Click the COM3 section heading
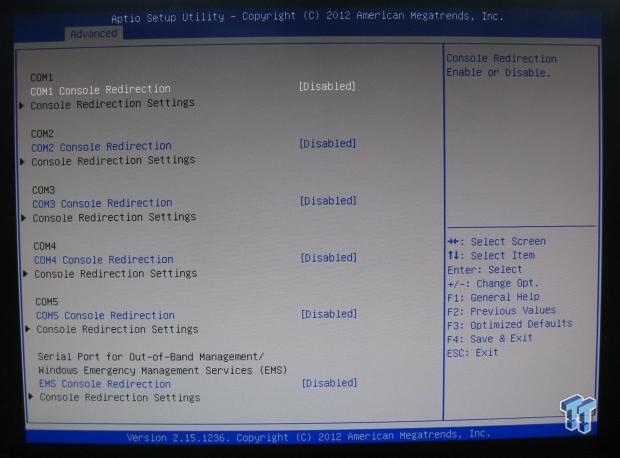Screen dimensions: 620x458 pyautogui.click(x=43, y=190)
